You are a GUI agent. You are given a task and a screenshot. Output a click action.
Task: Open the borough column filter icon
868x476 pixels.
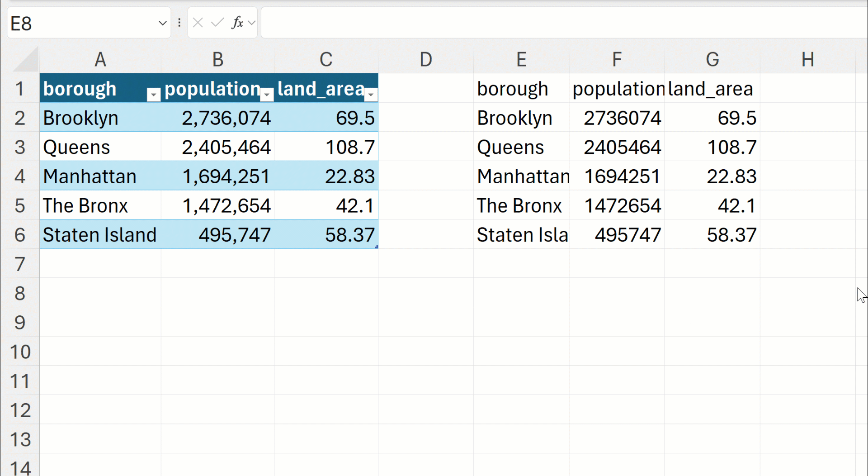pos(153,95)
